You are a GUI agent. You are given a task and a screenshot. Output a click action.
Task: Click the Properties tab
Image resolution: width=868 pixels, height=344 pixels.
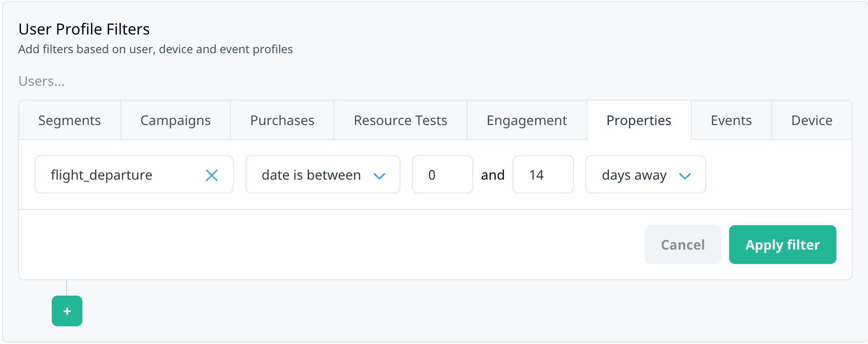[639, 120]
